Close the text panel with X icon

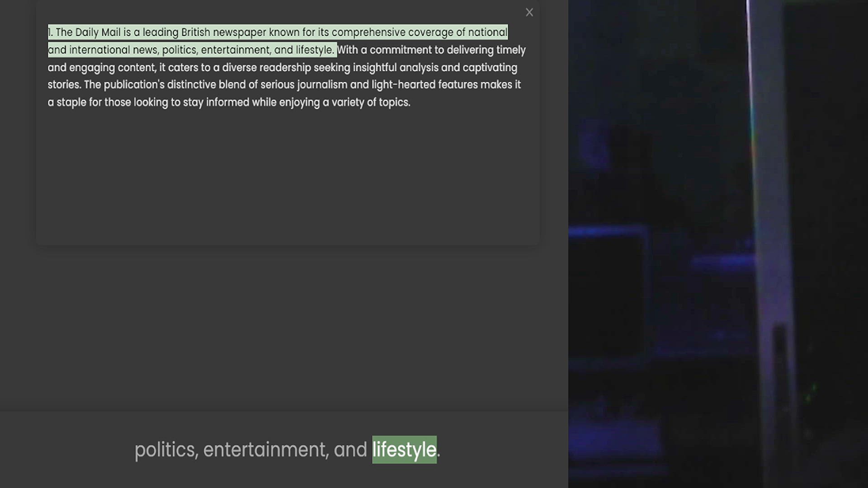point(529,13)
